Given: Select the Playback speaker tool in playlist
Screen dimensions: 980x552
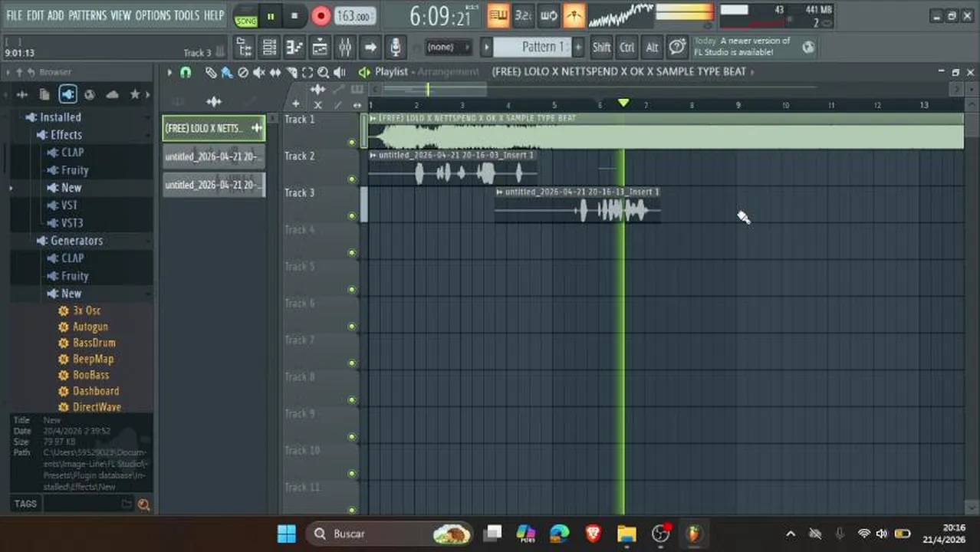Looking at the screenshot, I should tap(340, 72).
